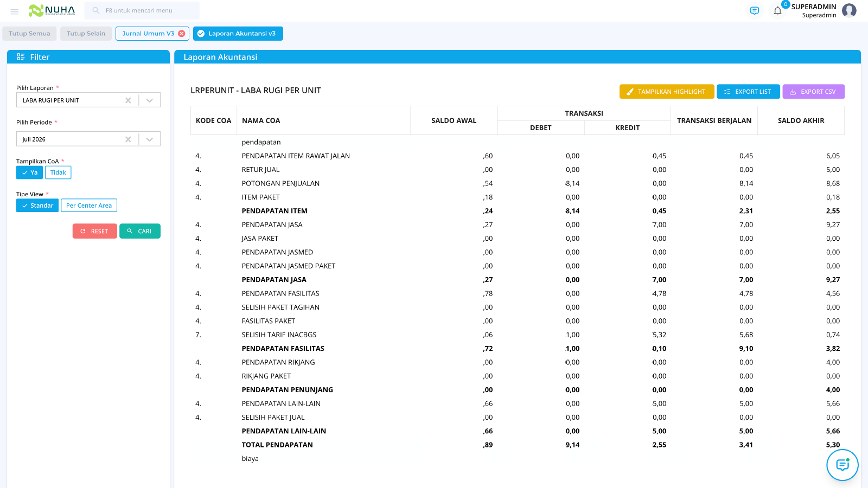This screenshot has width=868, height=488.
Task: Click the TRANSAKSI BERJALAN column header
Action: tap(714, 120)
